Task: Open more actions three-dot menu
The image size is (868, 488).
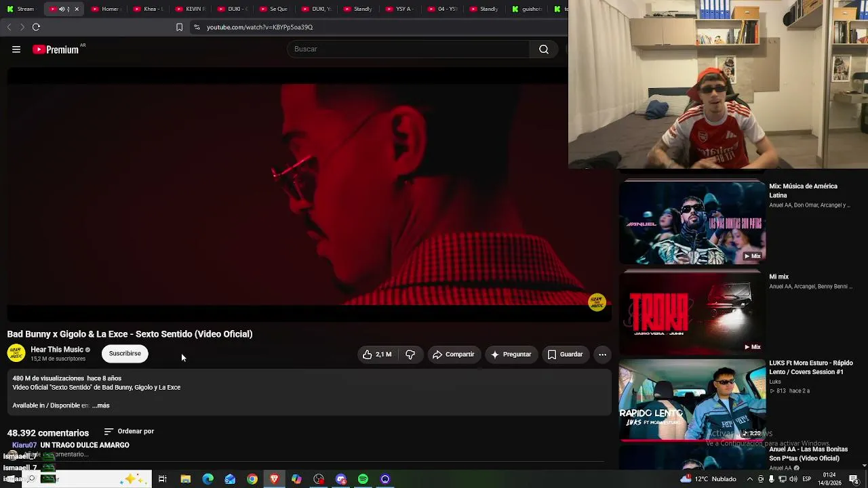Action: pos(602,354)
